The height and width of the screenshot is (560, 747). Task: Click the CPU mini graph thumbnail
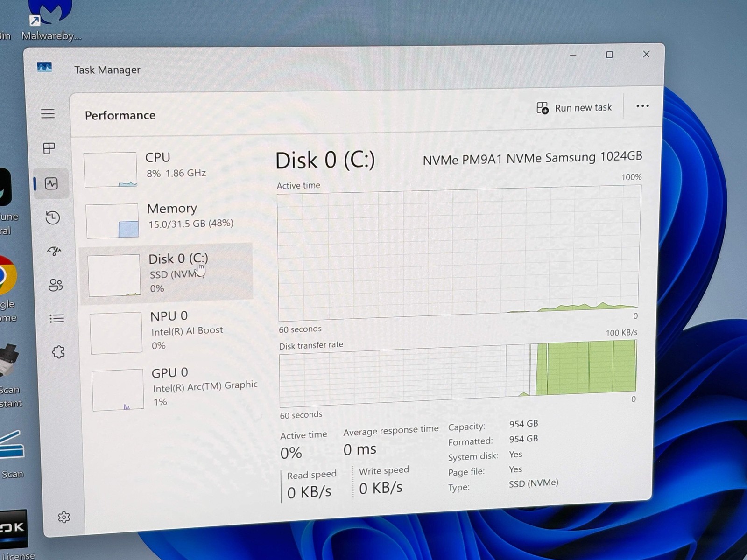coord(110,169)
